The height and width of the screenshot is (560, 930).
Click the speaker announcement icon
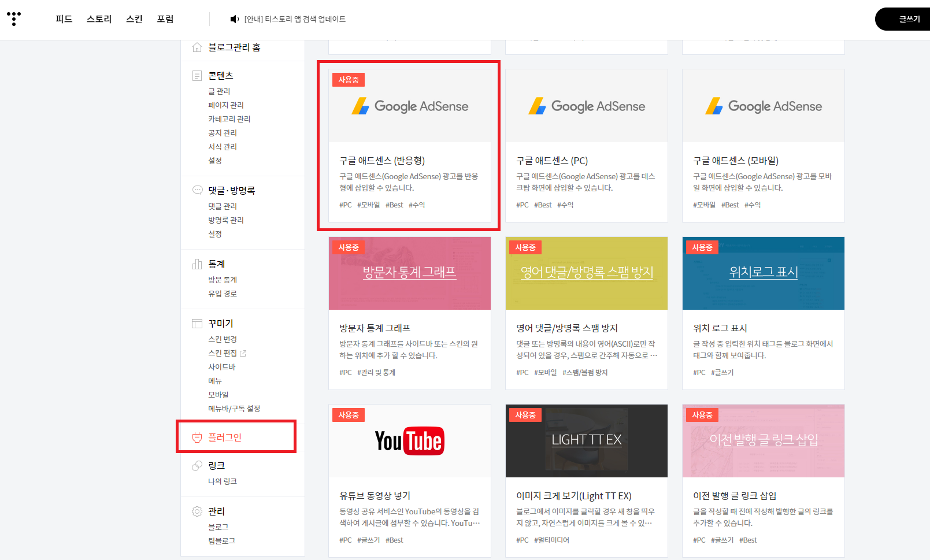[x=234, y=19]
